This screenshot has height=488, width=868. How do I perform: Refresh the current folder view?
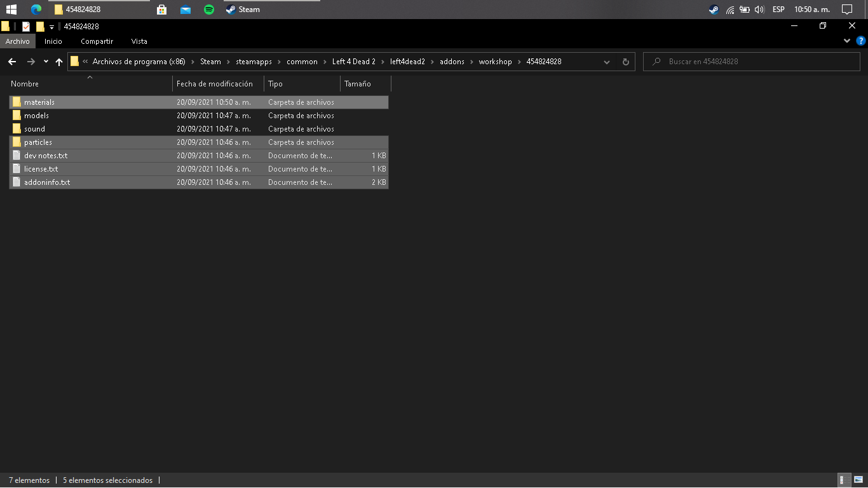click(x=626, y=62)
